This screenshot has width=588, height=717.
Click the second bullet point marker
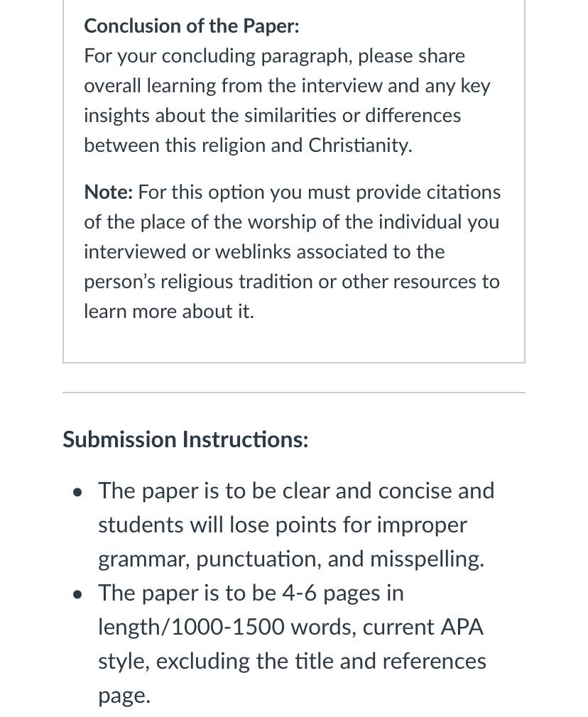[78, 594]
